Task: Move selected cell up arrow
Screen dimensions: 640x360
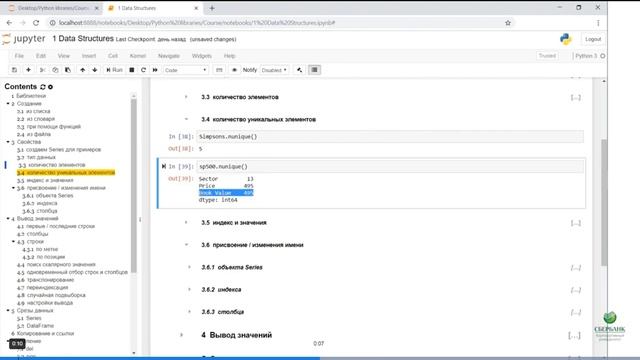Action: pyautogui.click(x=82, y=70)
